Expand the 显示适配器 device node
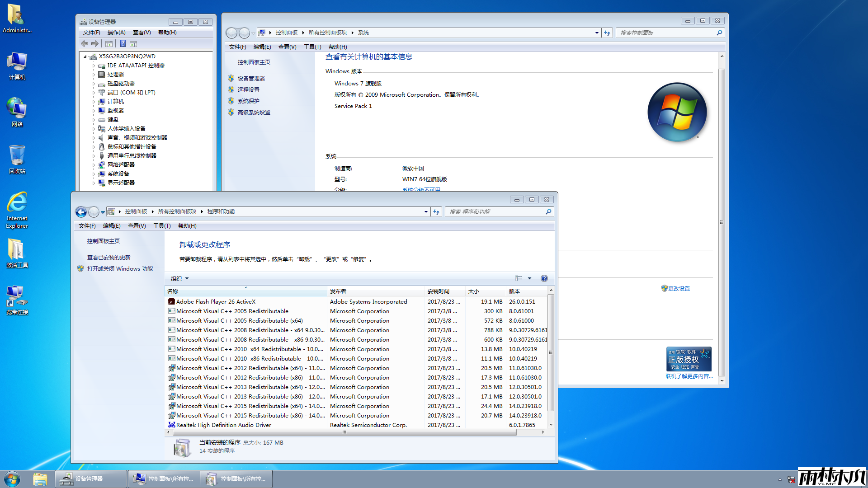 pos(94,183)
